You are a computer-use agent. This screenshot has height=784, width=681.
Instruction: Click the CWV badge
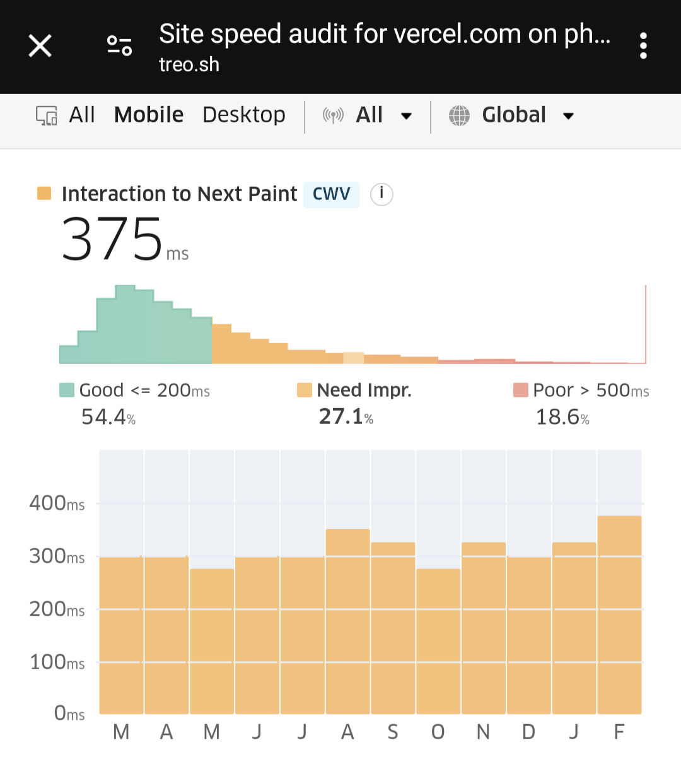331,194
